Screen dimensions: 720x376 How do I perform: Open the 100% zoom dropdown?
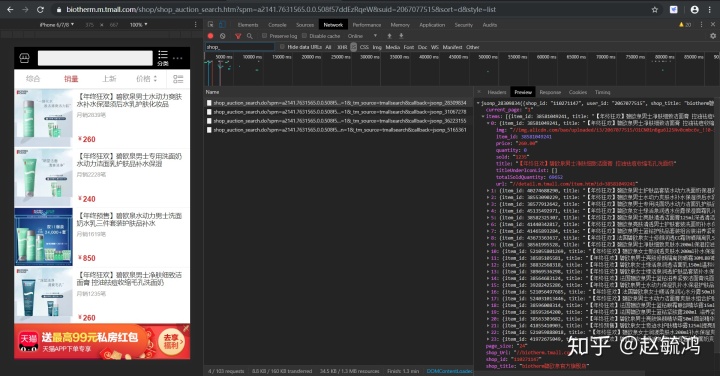(x=139, y=25)
